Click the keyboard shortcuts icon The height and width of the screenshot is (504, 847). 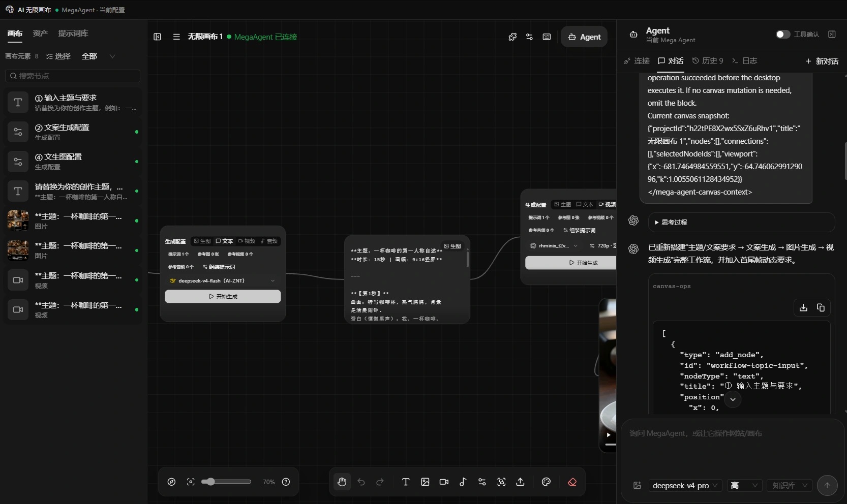pyautogui.click(x=547, y=37)
